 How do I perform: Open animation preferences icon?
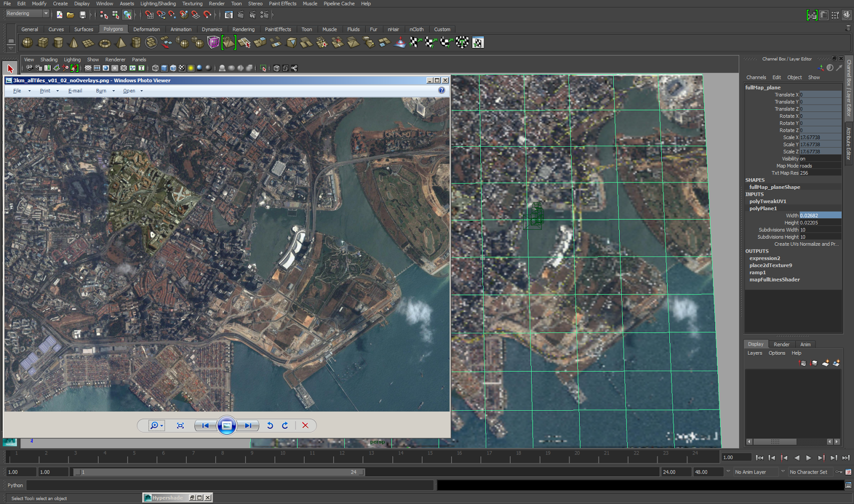click(848, 472)
